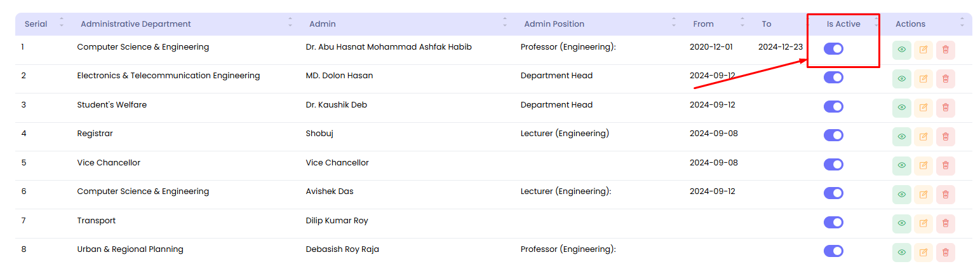Viewport: 980px width, 264px height.
Task: Click the Is Active column header
Action: tap(843, 24)
